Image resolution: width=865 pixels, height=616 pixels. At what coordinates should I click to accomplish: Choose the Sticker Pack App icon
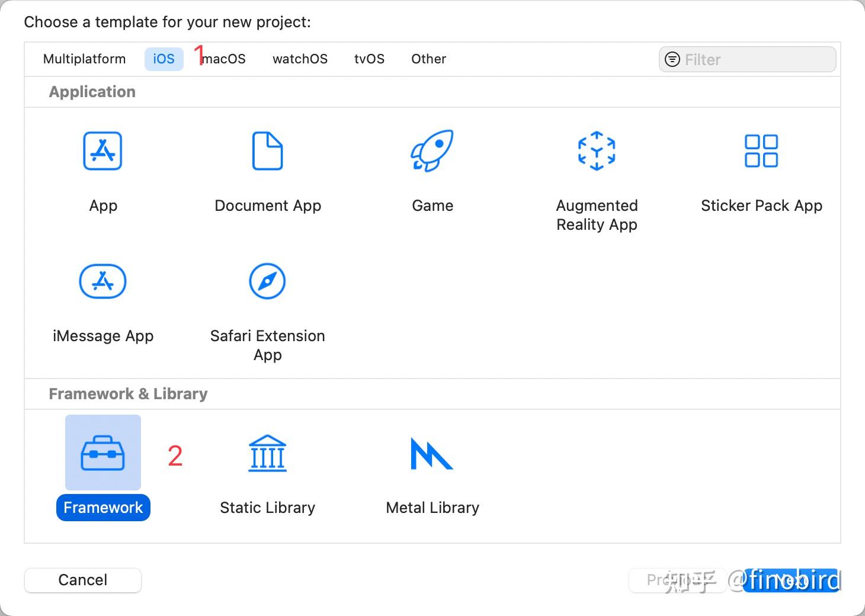point(761,151)
